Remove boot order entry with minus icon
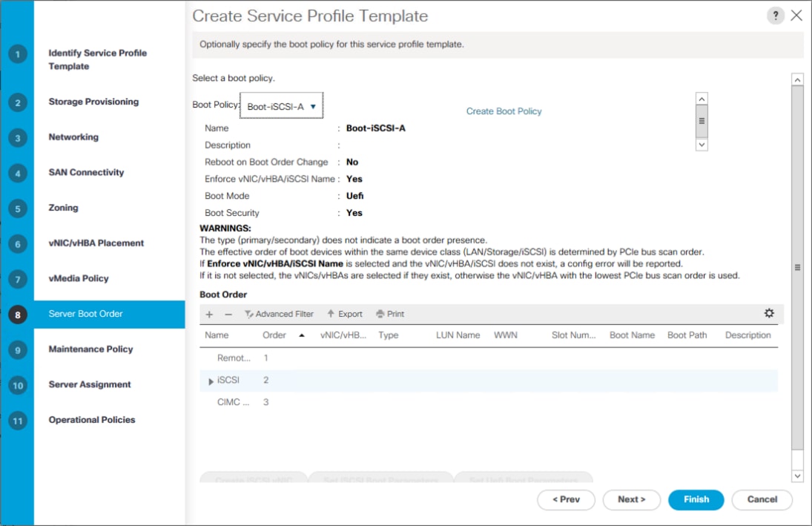The width and height of the screenshot is (812, 526). pyautogui.click(x=228, y=314)
